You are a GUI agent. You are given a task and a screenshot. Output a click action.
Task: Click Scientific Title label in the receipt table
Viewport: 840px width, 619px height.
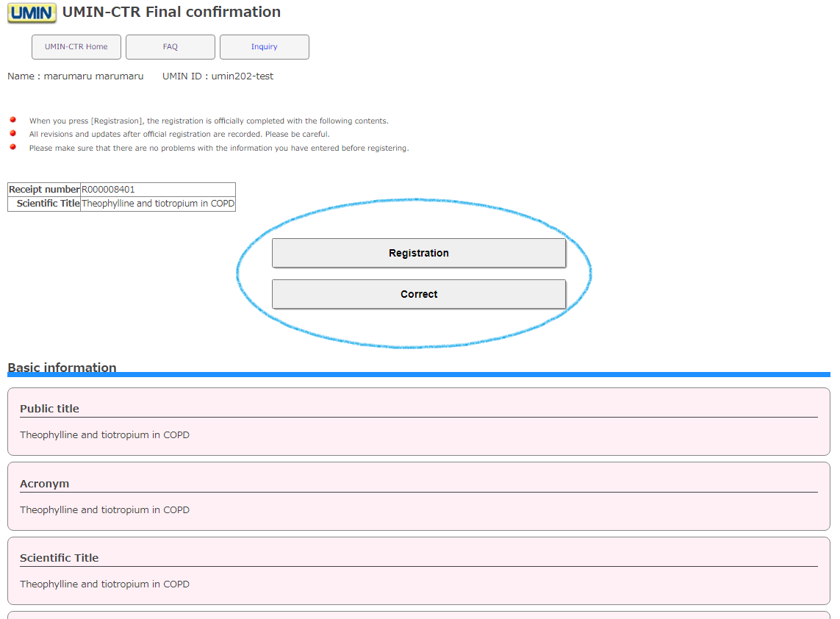coord(48,204)
